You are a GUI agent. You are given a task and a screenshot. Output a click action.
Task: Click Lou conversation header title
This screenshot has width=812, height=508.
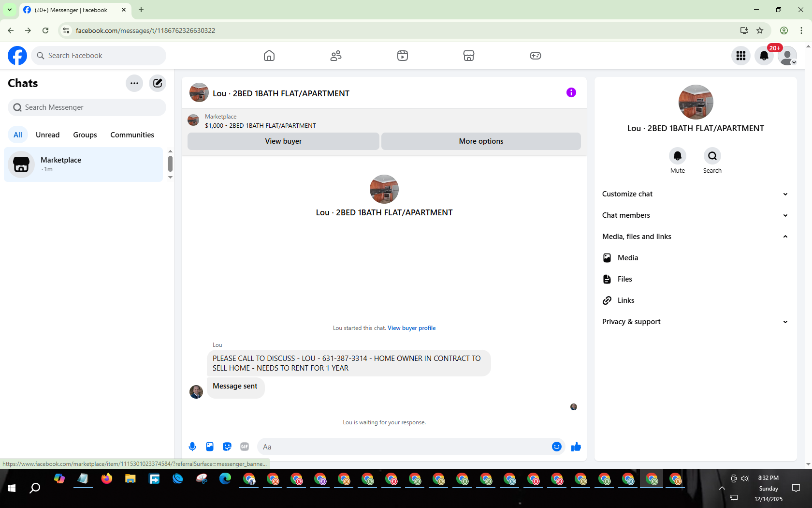click(x=281, y=93)
